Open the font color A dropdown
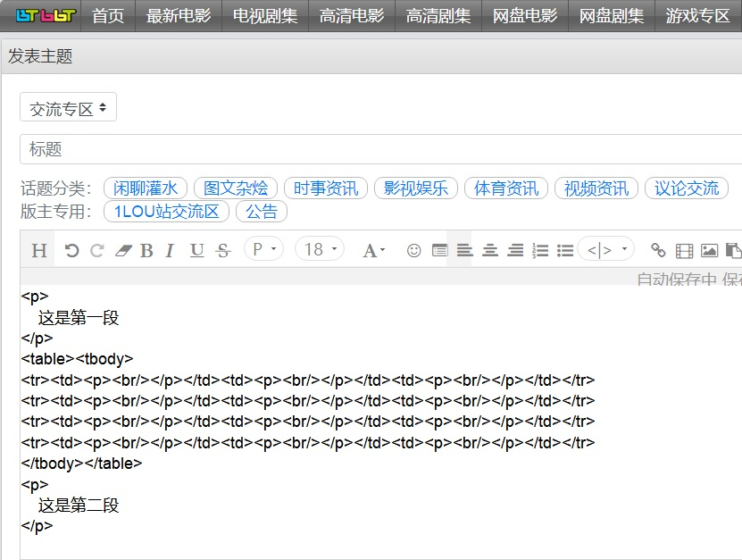The height and width of the screenshot is (560, 742). point(374,250)
